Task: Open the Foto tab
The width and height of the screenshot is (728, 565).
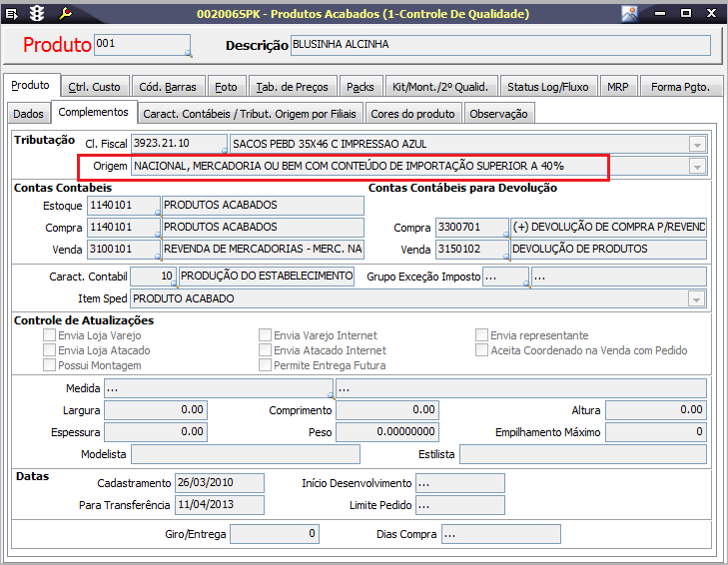Action: pyautogui.click(x=226, y=87)
